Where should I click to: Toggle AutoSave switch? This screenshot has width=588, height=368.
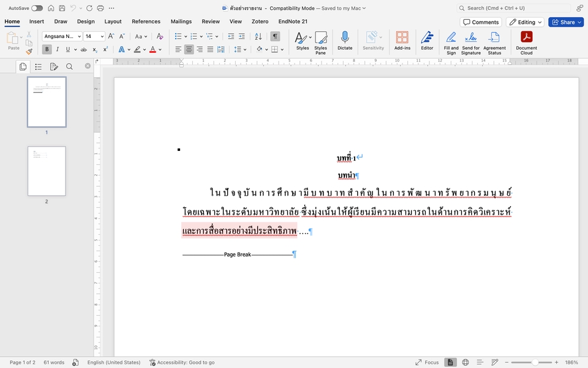pyautogui.click(x=37, y=8)
